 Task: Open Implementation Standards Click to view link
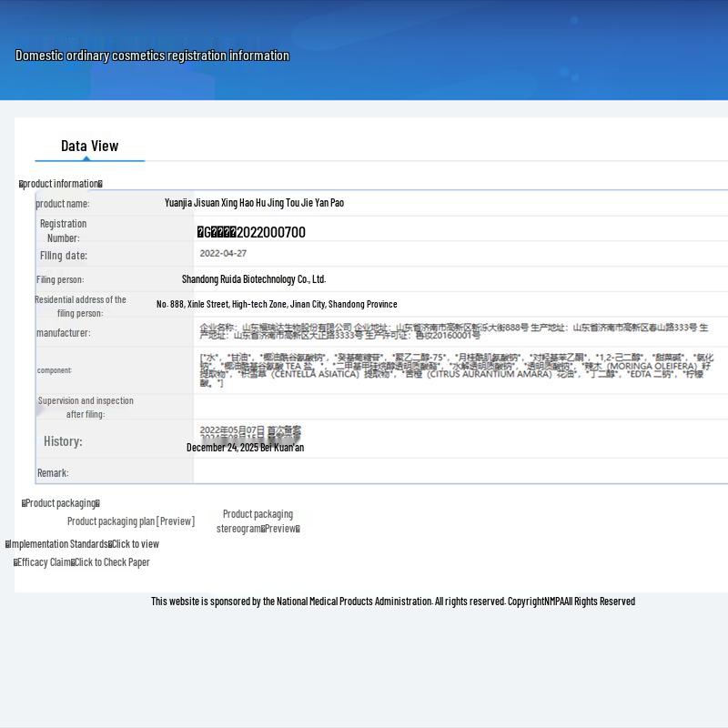point(82,544)
